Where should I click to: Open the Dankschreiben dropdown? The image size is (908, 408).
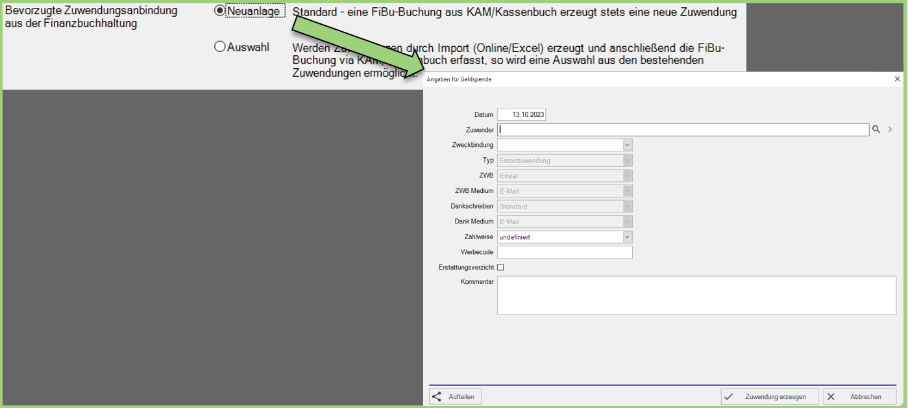(627, 206)
